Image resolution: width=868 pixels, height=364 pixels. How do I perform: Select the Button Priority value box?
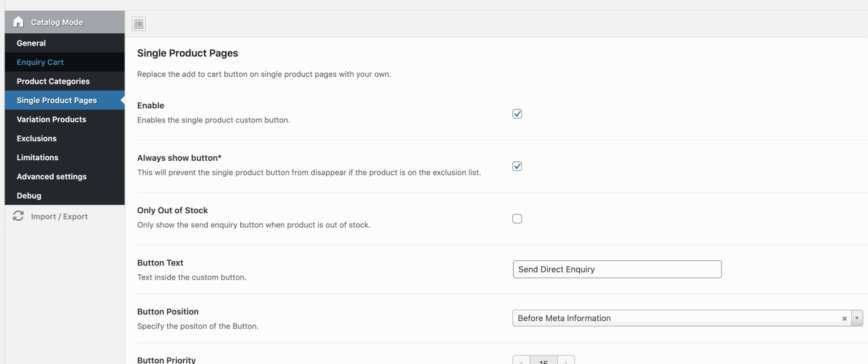point(544,361)
